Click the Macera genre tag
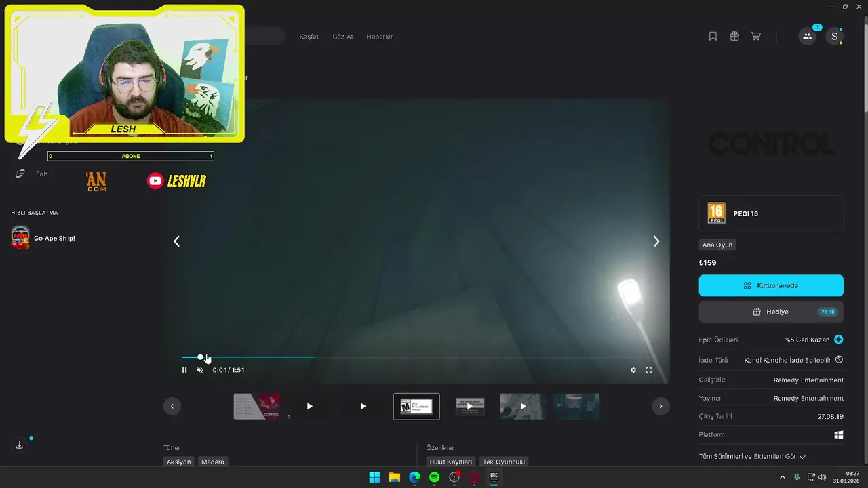868x488 pixels. tap(213, 462)
